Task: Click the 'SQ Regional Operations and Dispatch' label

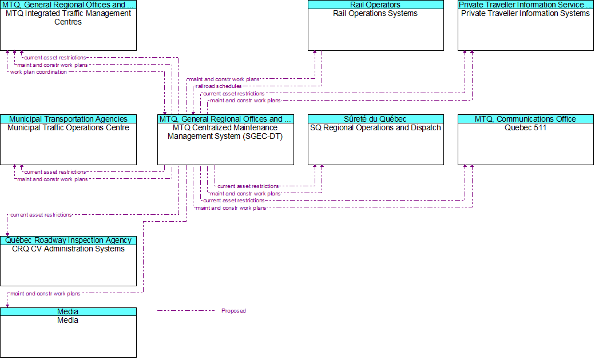Action: [375, 128]
